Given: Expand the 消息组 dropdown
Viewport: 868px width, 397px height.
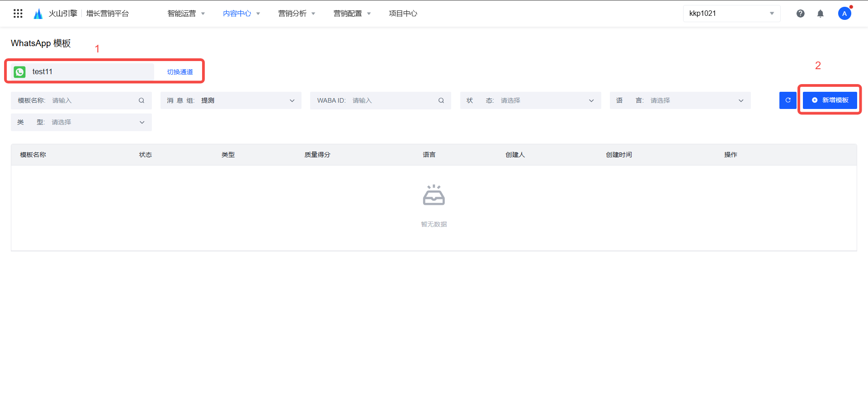Looking at the screenshot, I should click(x=292, y=100).
